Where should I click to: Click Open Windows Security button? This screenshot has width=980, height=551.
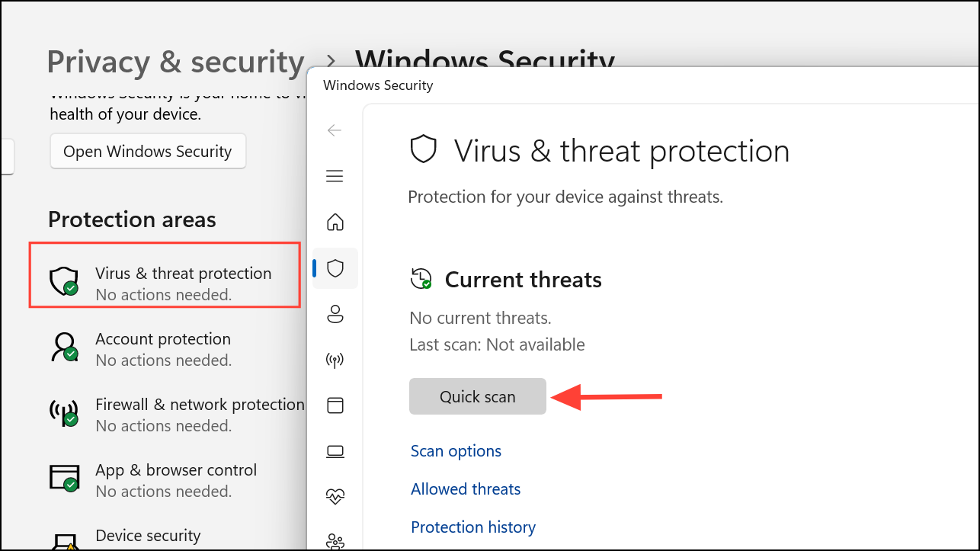coord(148,152)
